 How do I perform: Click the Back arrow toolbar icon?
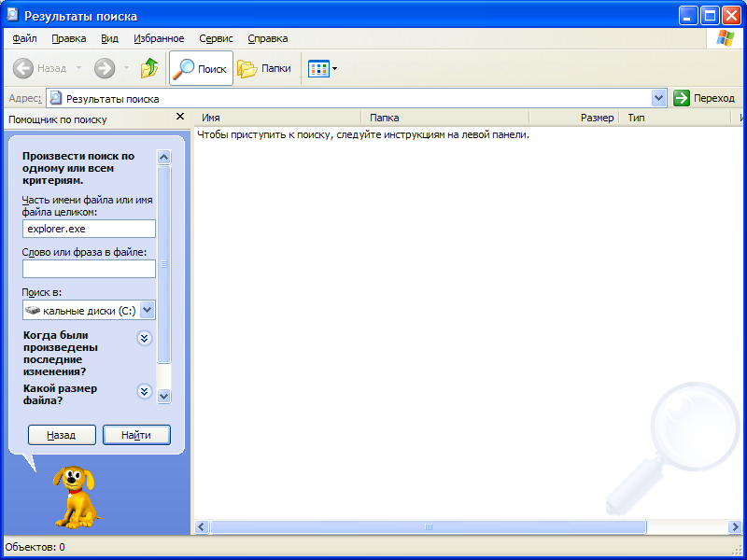22,68
